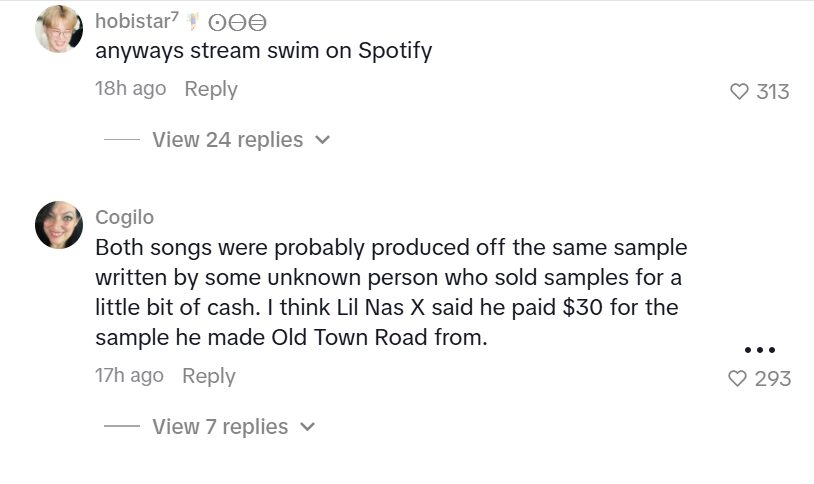Expand View 24 replies
The image size is (814, 484).
point(227,140)
